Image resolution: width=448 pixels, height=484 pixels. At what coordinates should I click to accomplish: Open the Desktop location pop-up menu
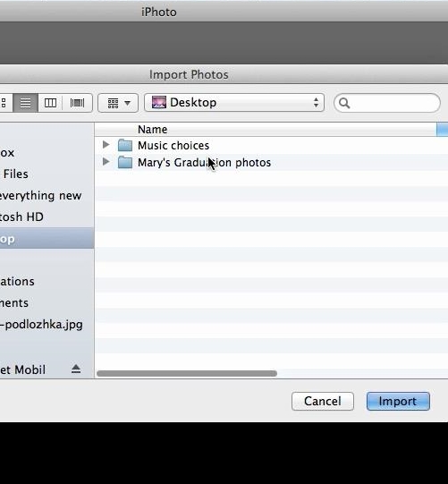click(234, 103)
